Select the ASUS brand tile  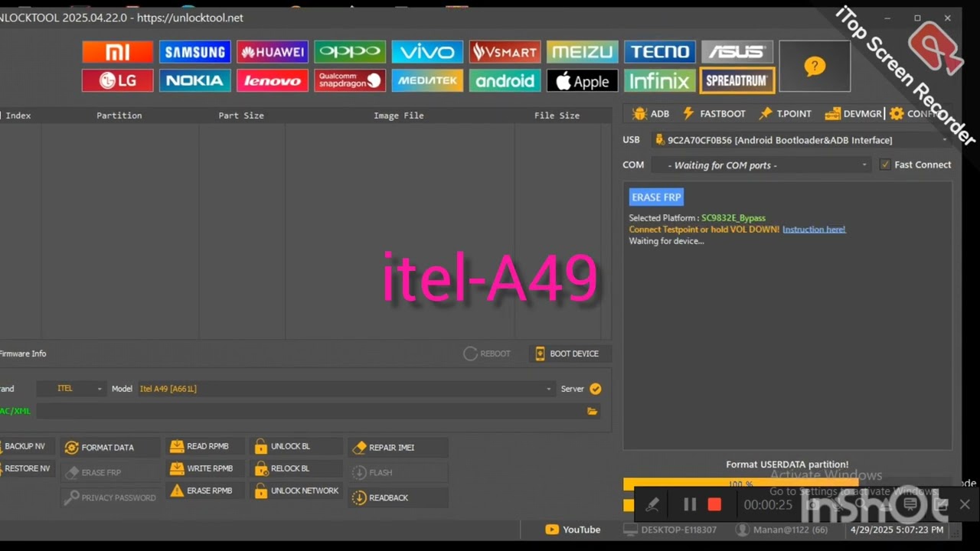click(737, 52)
